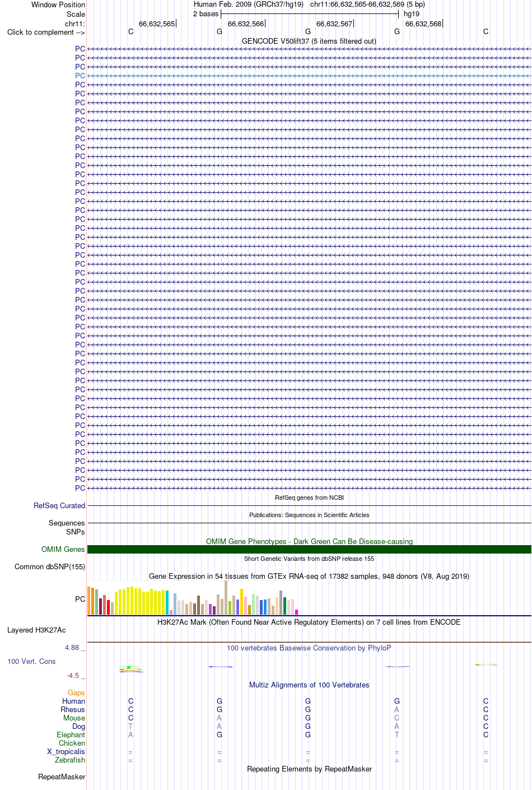Viewport: 532px width, 790px height.
Task: Click the light-blue PC transcript label in GENCODE
Action: (x=80, y=76)
